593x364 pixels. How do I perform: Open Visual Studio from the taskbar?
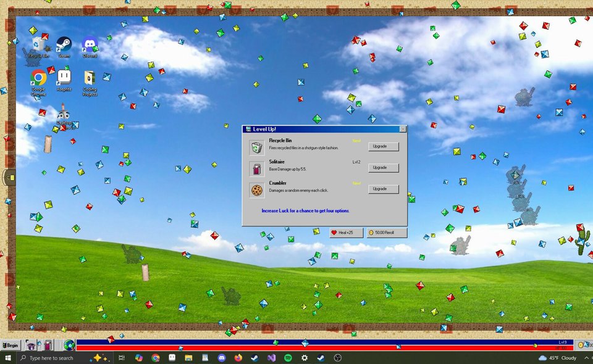[272, 358]
